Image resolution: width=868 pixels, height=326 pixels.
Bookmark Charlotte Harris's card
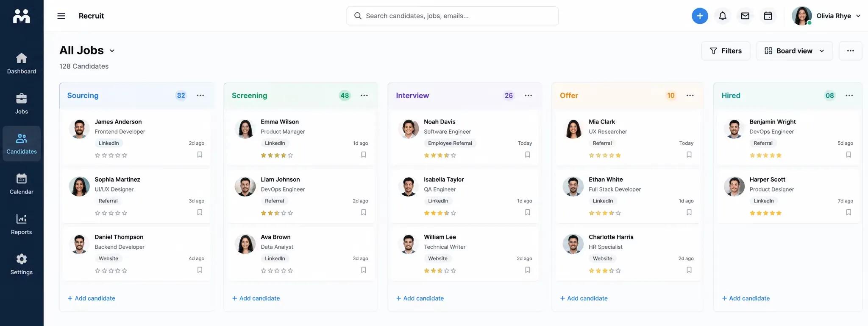point(689,270)
